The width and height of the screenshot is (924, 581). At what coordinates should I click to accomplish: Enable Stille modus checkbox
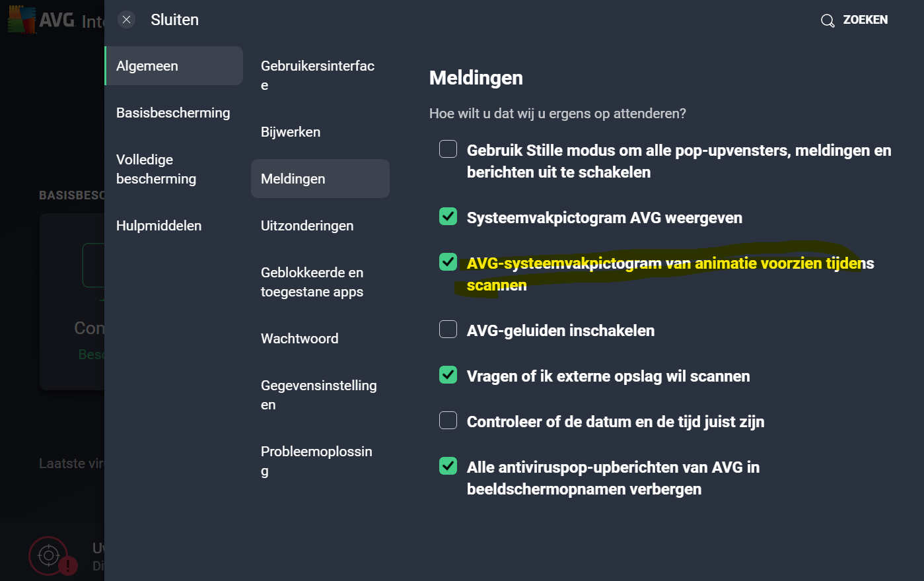[x=448, y=149]
